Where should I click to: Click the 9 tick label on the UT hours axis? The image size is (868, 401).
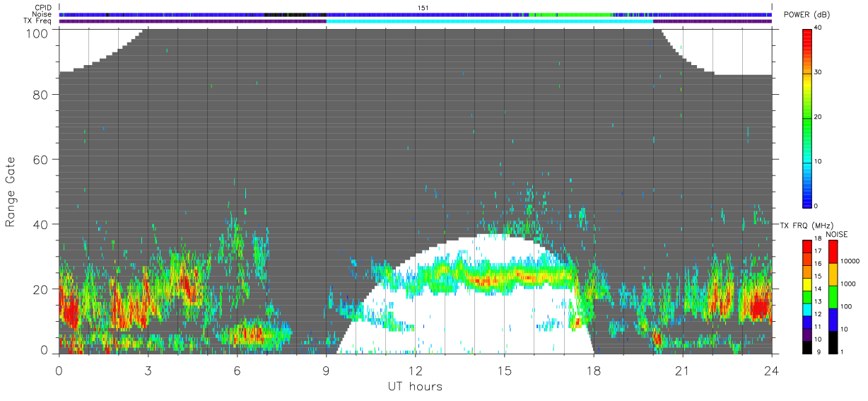click(x=326, y=371)
